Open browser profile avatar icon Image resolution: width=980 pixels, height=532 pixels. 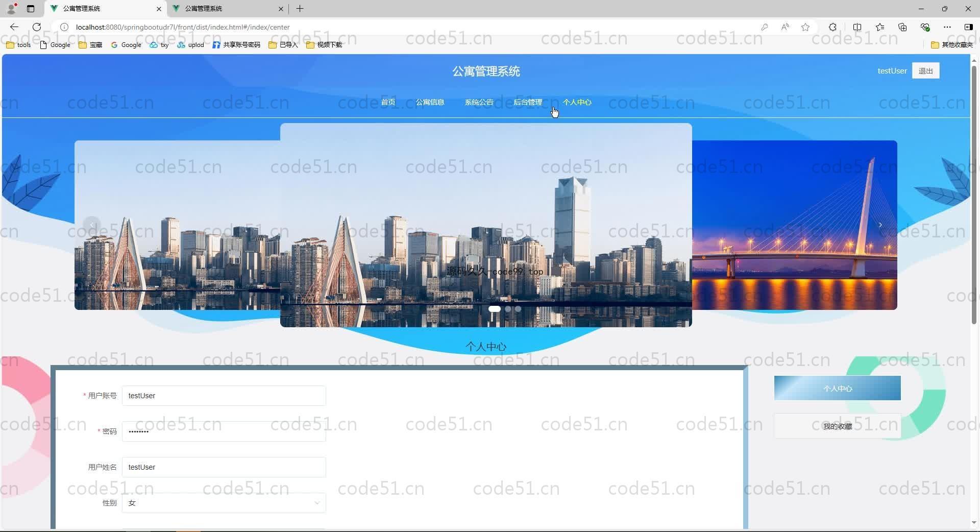[11, 8]
